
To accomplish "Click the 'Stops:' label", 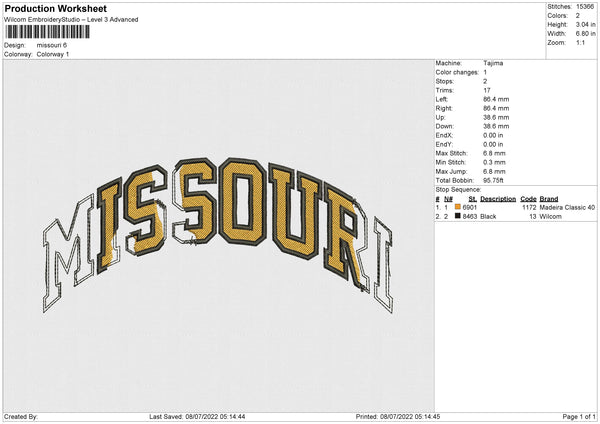I will (445, 81).
